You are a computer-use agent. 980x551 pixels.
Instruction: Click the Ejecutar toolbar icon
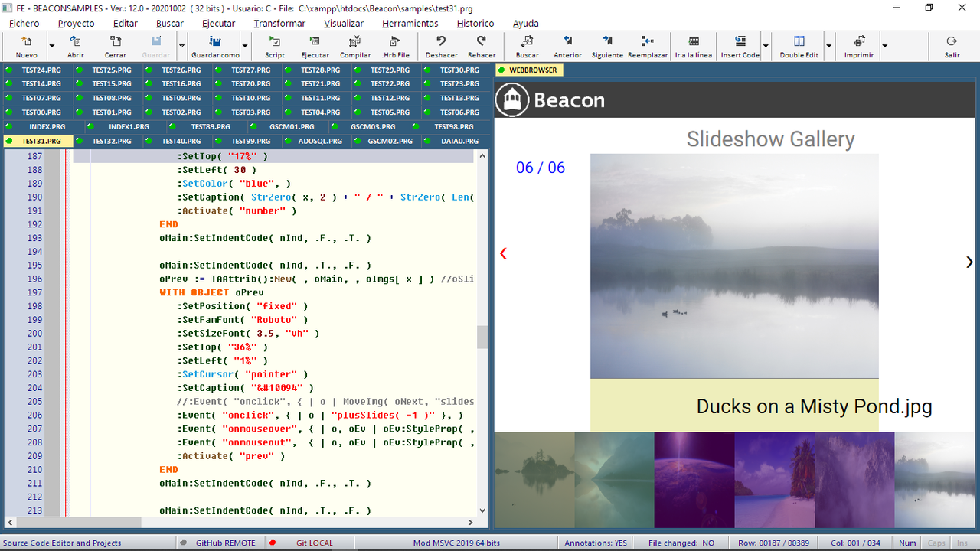point(315,41)
